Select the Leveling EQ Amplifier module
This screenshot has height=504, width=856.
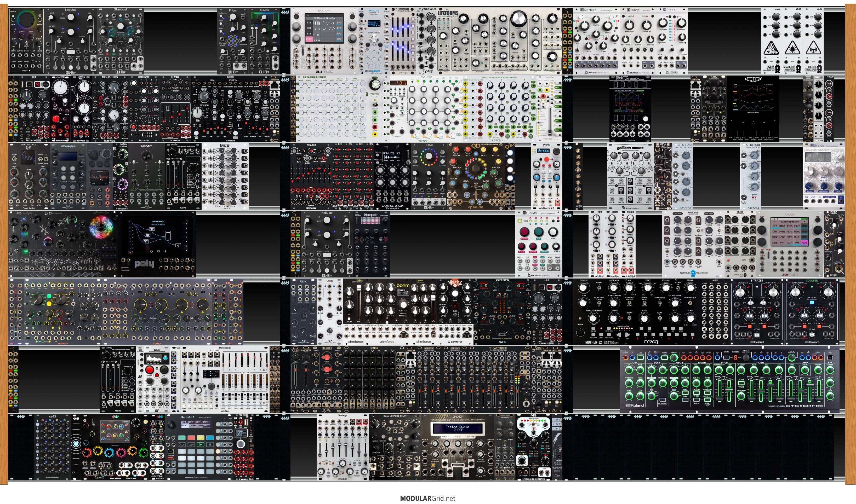(533, 447)
